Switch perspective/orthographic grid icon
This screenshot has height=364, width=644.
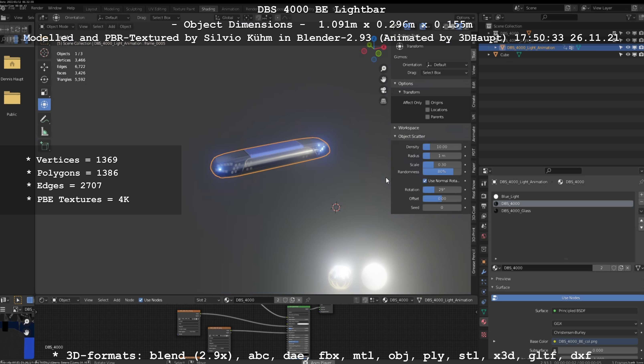[383, 101]
